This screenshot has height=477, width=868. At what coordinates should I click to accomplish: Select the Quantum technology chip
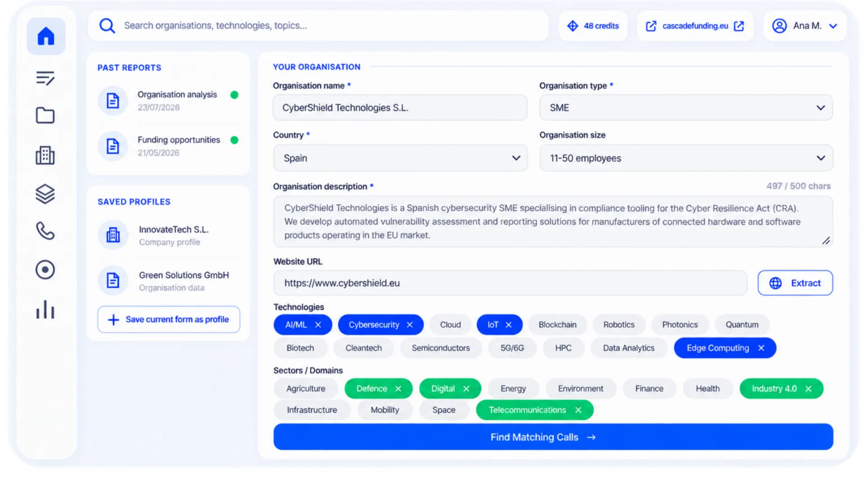click(742, 325)
